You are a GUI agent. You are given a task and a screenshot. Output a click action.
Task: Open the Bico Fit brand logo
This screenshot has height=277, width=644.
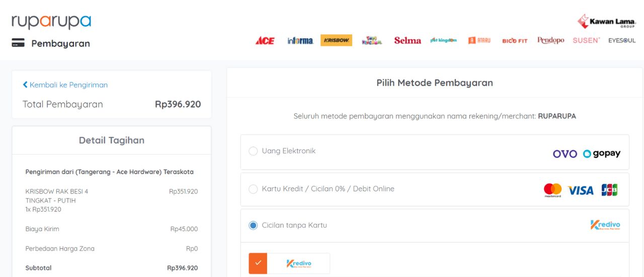(515, 41)
